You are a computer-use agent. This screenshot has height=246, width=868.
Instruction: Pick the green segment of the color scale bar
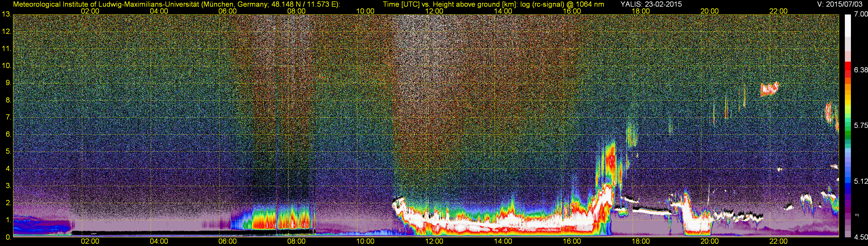847,133
